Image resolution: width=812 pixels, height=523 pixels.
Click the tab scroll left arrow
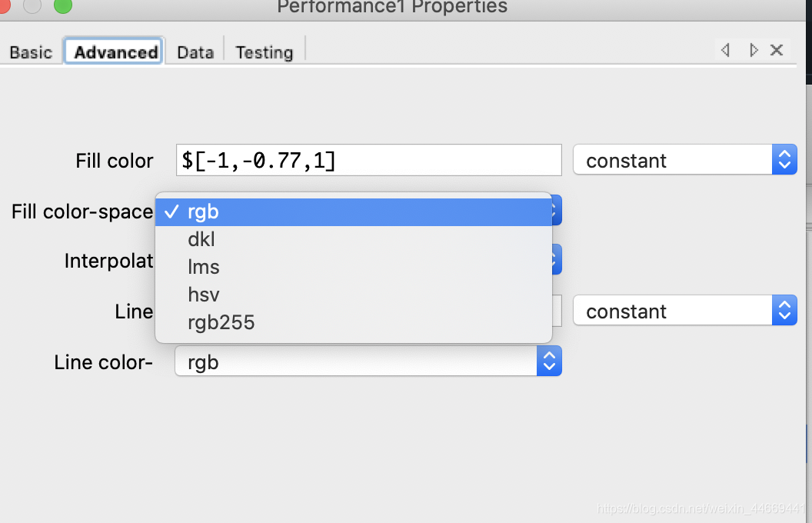click(x=725, y=50)
